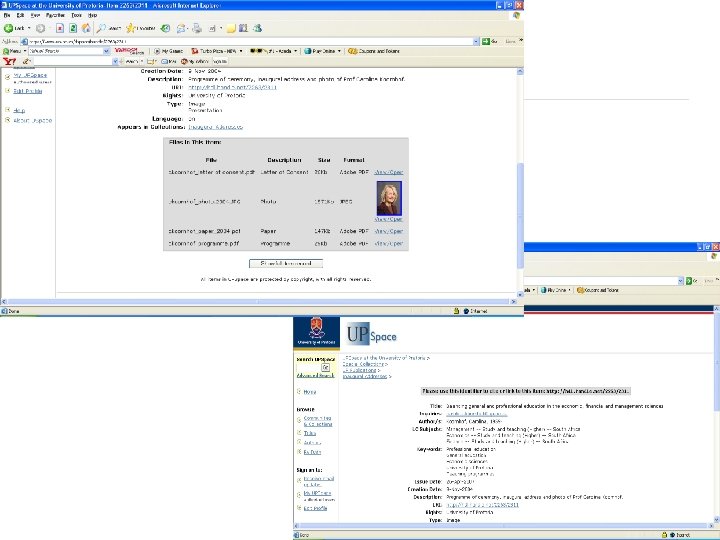This screenshot has height=540, width=720.
Task: Open the Menu dropdown on games toolbar
Action: pos(25,51)
